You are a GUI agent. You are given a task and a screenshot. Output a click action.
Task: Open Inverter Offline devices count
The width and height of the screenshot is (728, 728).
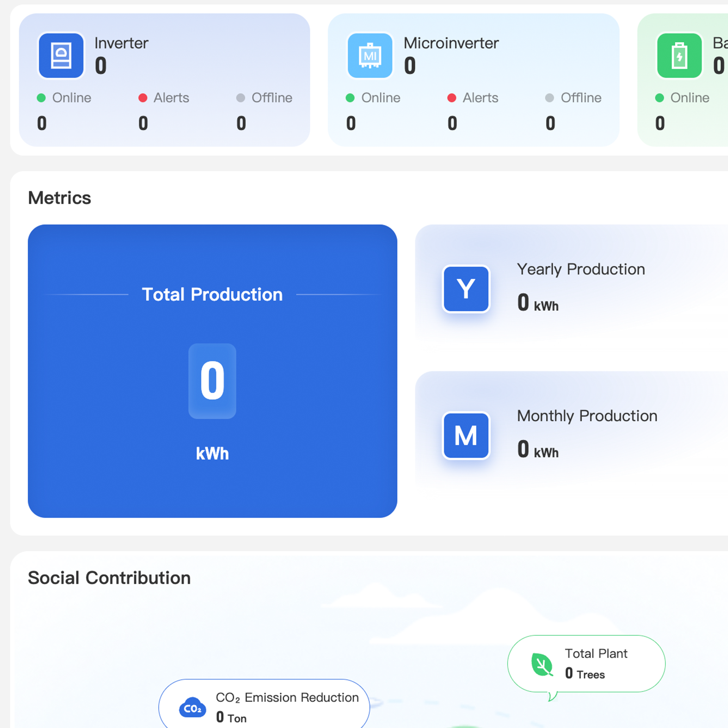click(x=241, y=123)
